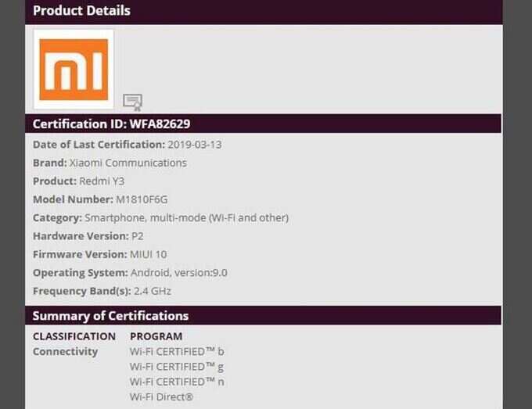Click the Category smartphone multi-mode text
The image size is (532, 409).
(186, 218)
